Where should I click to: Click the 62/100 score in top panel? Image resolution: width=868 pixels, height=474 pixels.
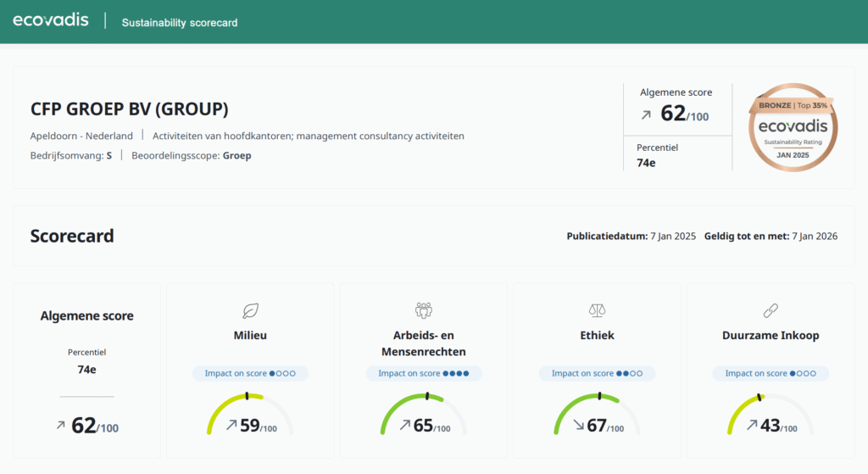coord(684,114)
